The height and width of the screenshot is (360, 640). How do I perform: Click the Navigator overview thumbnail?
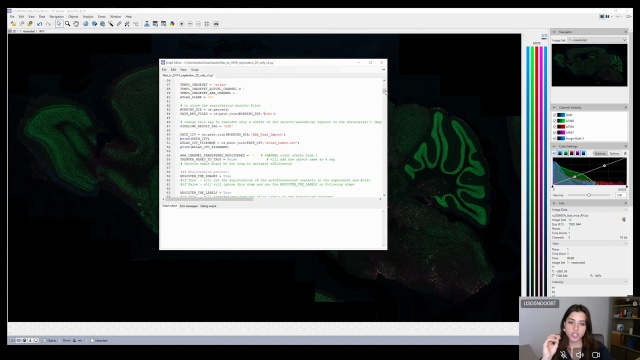coord(589,65)
